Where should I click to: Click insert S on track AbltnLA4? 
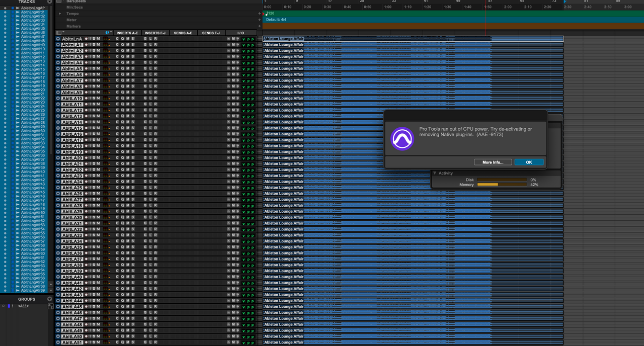point(133,63)
